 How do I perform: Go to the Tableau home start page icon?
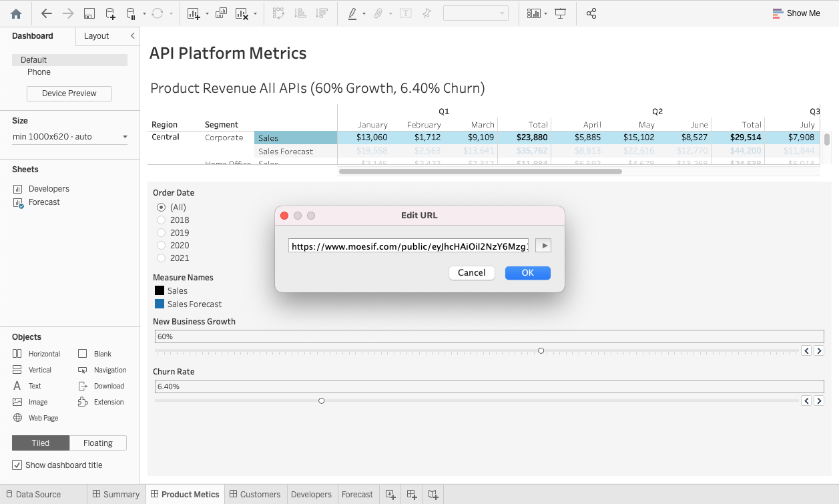coord(16,13)
